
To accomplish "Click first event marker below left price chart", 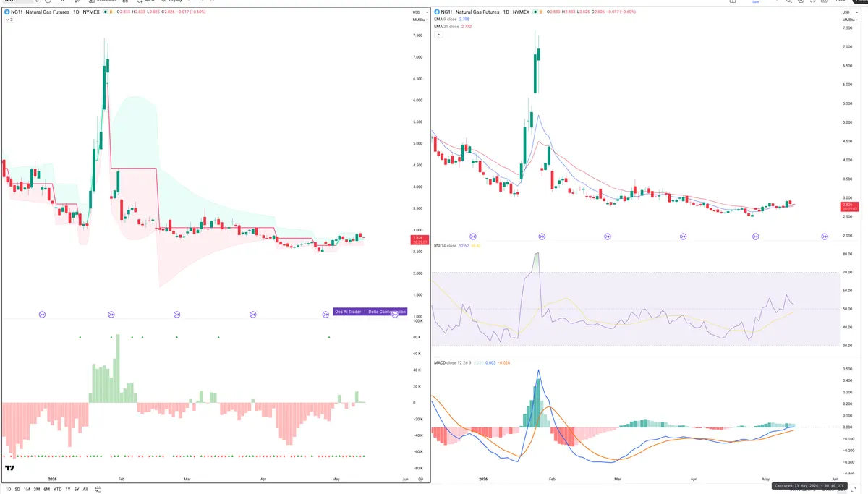I will click(42, 315).
